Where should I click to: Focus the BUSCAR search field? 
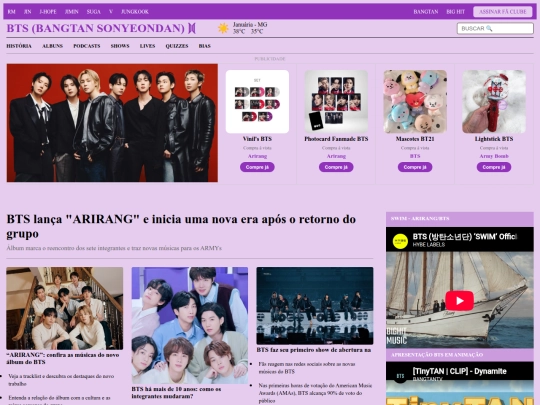(x=495, y=29)
